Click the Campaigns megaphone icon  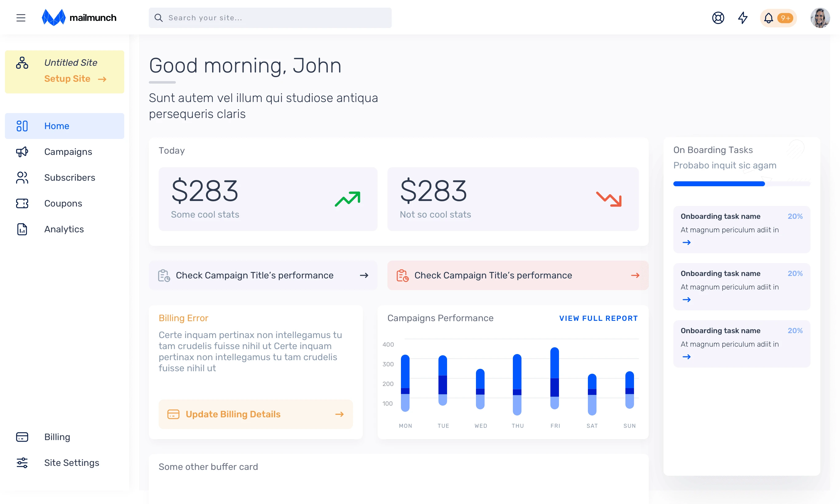(22, 152)
